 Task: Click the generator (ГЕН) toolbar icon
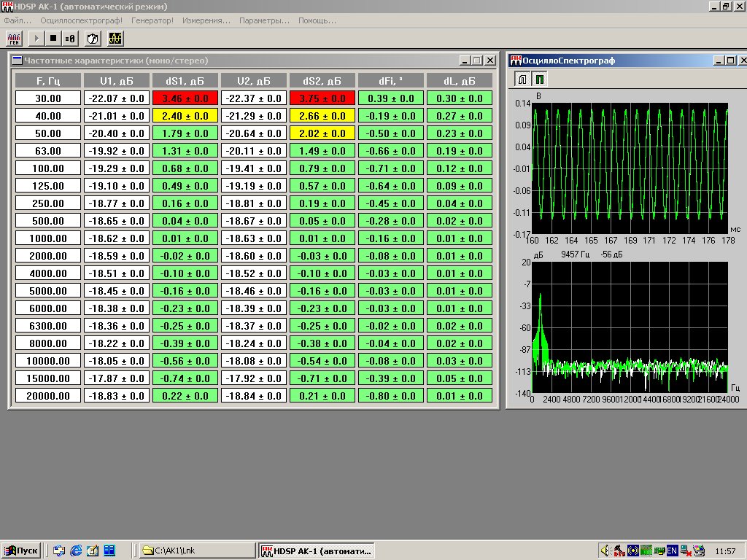(x=15, y=37)
